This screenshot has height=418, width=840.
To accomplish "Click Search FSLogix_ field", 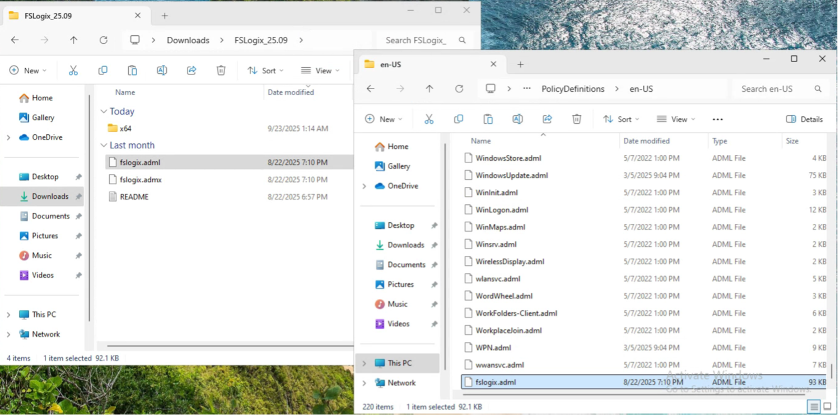I will [x=425, y=40].
